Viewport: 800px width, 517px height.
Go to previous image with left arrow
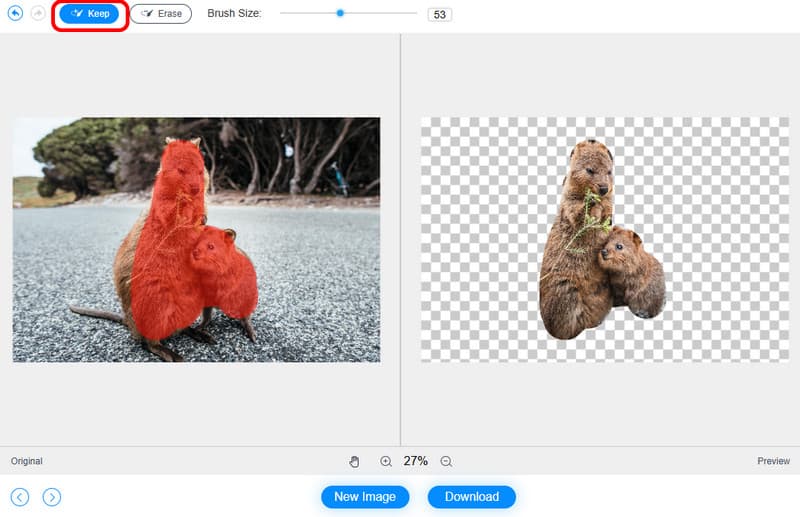point(20,497)
